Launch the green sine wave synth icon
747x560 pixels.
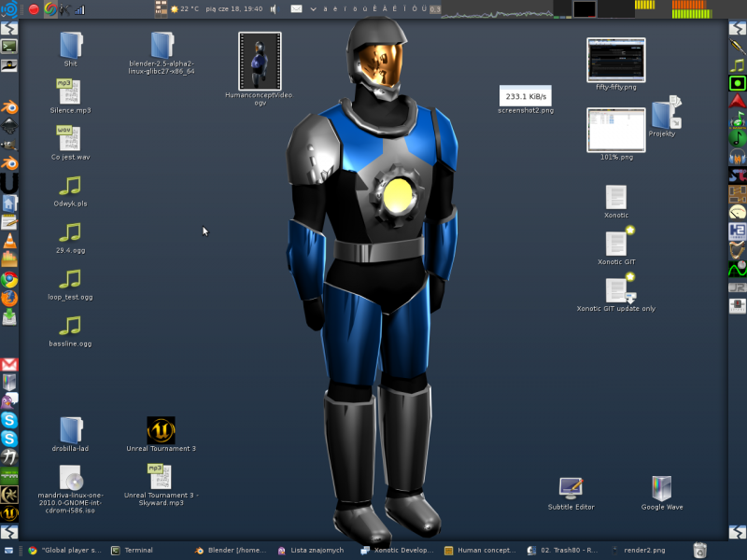738,269
